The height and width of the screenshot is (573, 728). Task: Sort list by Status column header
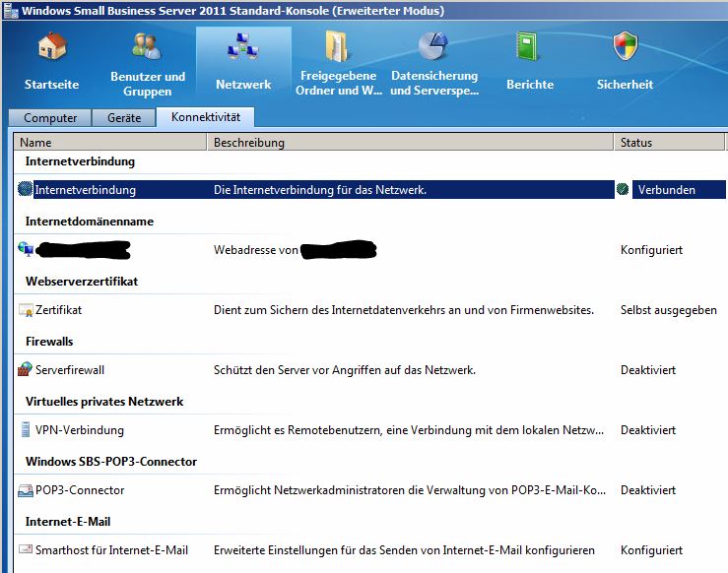tap(669, 142)
